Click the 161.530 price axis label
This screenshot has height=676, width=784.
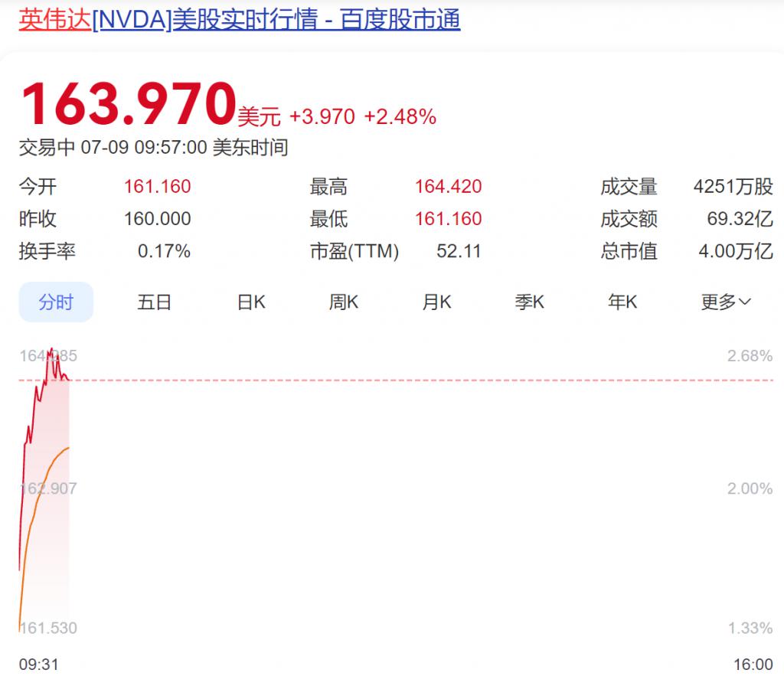pyautogui.click(x=48, y=628)
